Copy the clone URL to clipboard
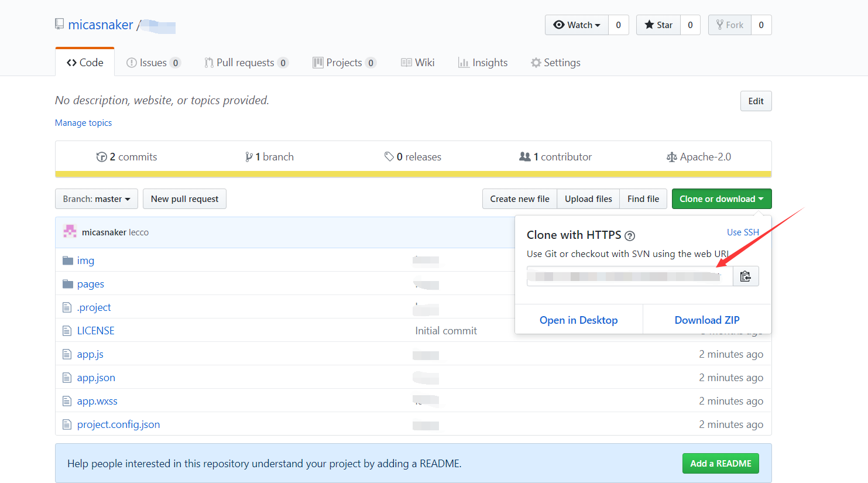 coord(746,276)
